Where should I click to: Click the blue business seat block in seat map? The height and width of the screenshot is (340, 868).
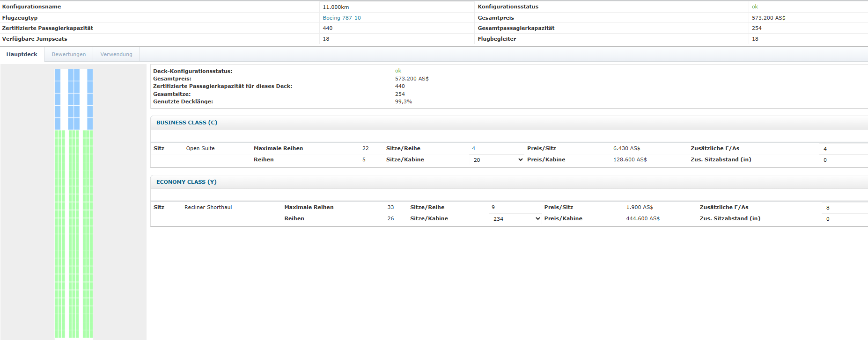point(74,99)
